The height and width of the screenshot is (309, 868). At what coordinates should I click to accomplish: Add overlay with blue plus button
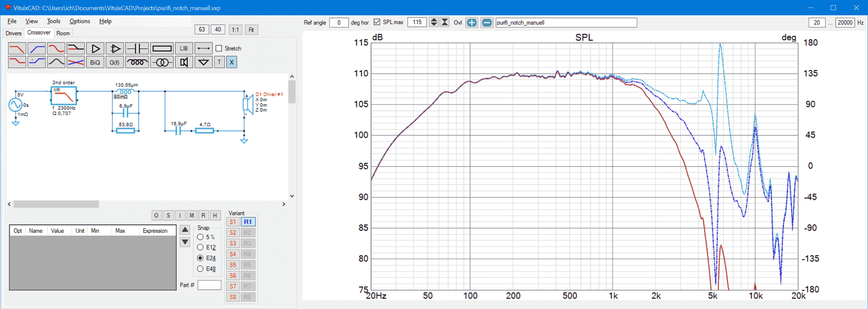471,22
